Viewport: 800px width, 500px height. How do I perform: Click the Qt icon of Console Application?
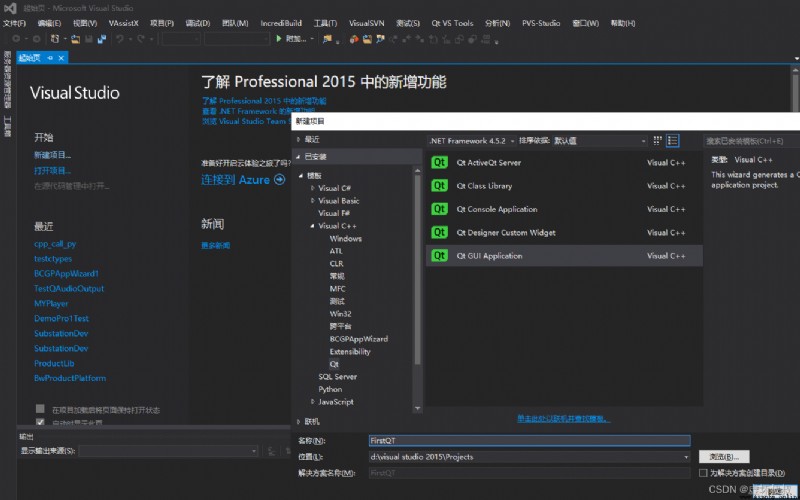[439, 209]
